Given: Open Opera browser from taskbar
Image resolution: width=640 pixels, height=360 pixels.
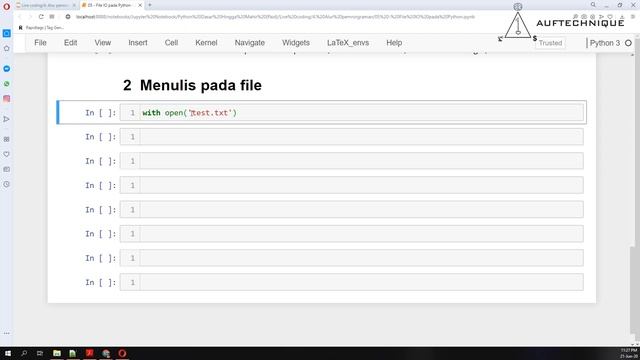Looking at the screenshot, I should point(122,353).
